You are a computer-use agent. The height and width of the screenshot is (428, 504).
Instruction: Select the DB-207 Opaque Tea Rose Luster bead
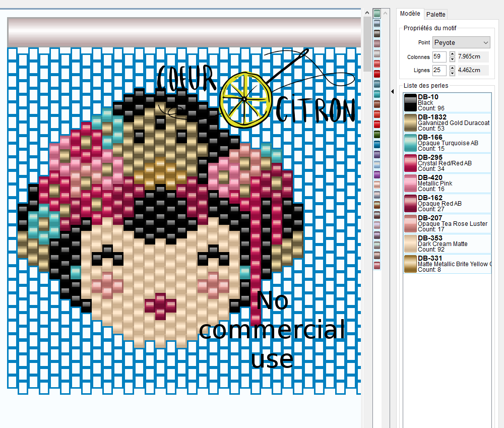click(447, 223)
